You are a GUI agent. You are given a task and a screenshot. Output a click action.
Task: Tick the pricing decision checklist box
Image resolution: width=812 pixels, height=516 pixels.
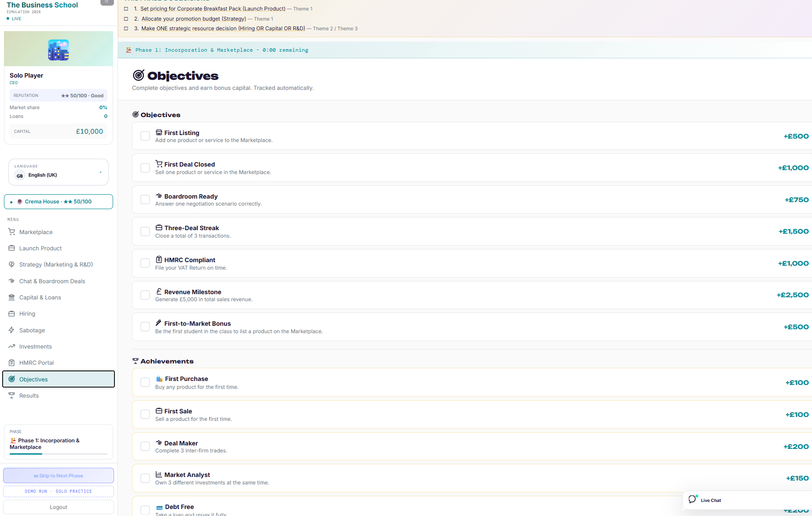click(x=126, y=9)
